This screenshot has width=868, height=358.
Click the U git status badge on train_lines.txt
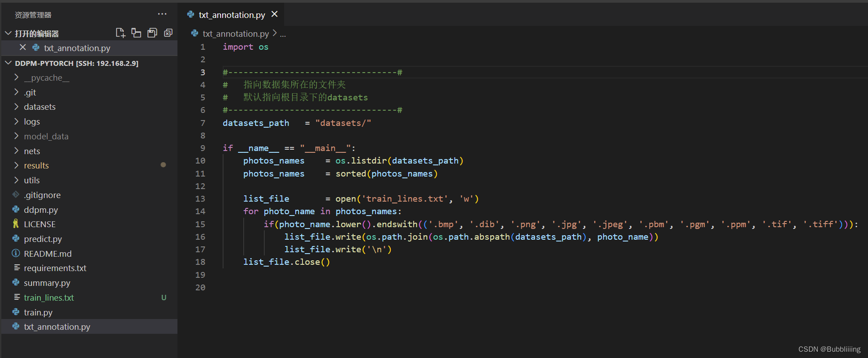coord(164,298)
